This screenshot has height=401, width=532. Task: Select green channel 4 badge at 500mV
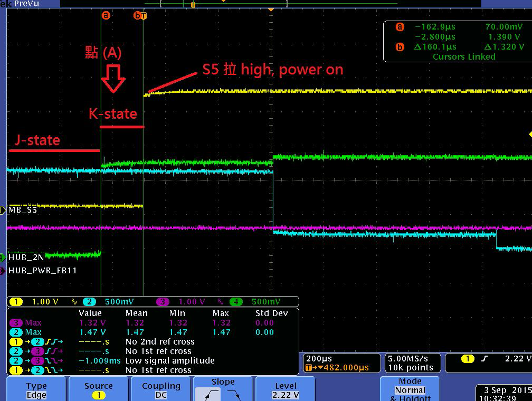click(236, 302)
